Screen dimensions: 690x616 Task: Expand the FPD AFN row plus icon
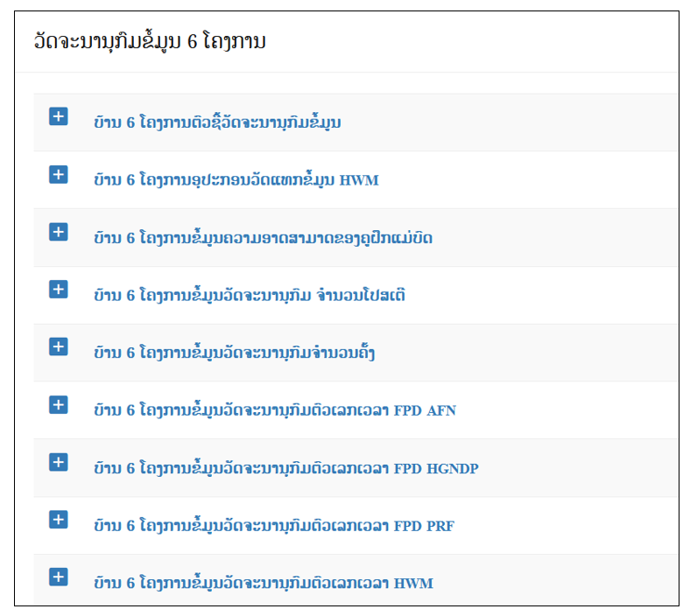(x=58, y=404)
